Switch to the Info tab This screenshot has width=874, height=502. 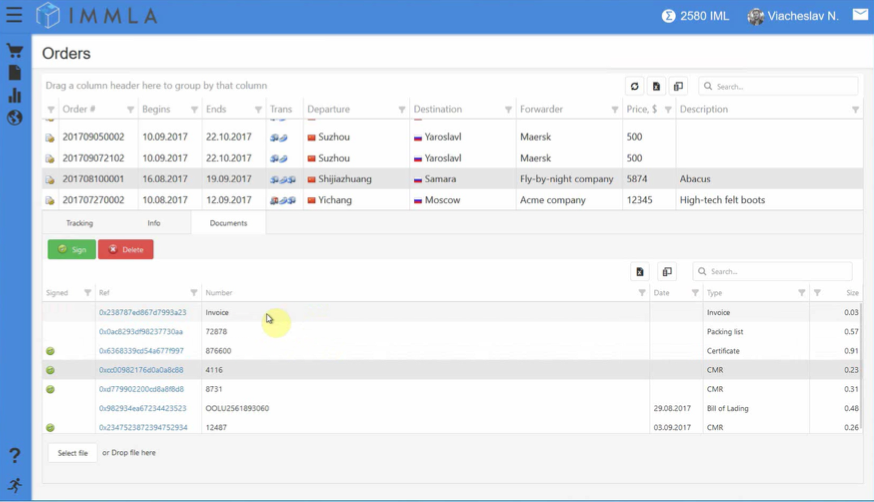(154, 223)
